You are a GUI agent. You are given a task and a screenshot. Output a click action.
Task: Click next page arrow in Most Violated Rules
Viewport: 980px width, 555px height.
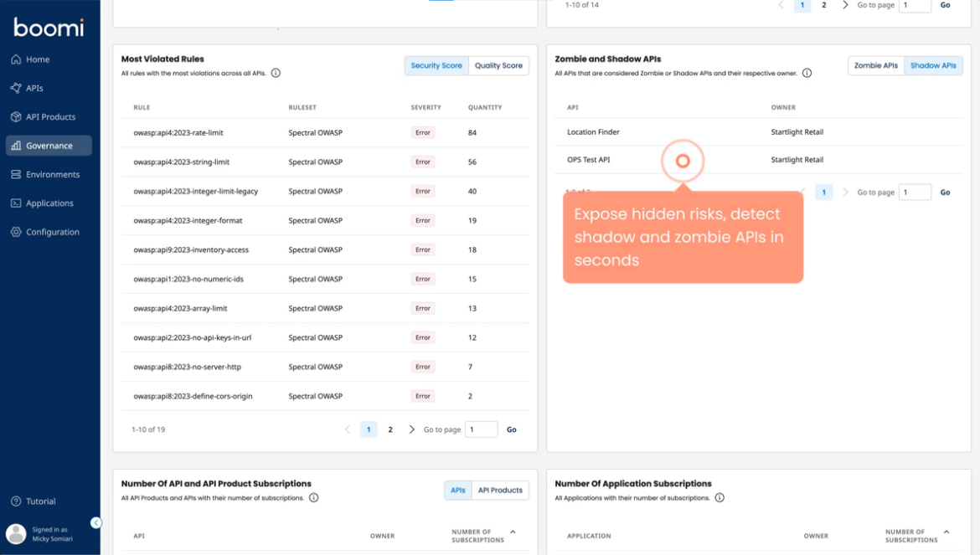411,429
